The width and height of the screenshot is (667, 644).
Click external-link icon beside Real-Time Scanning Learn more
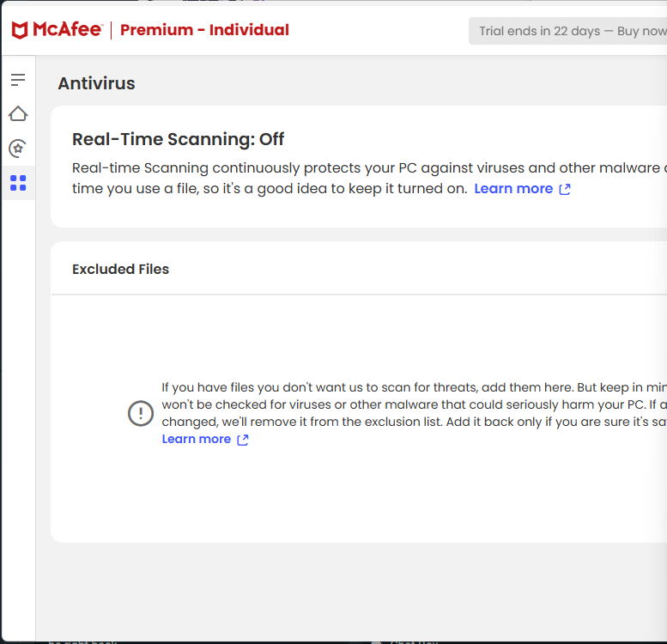point(565,189)
